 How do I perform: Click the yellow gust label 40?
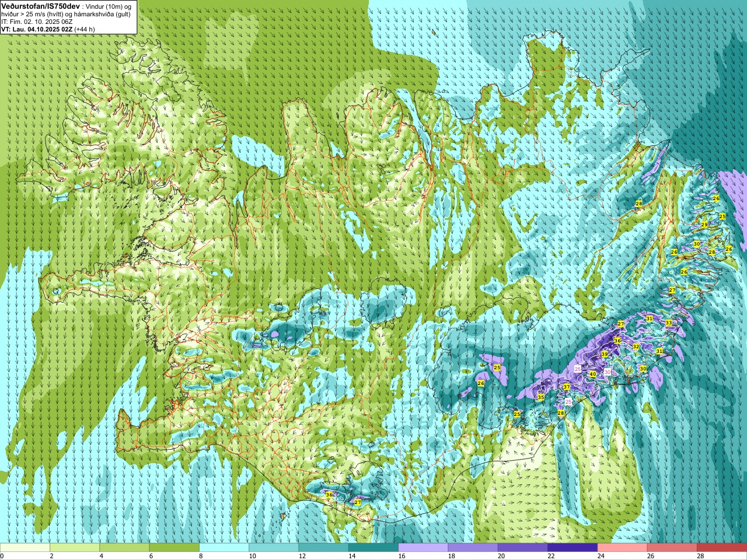tap(592, 374)
